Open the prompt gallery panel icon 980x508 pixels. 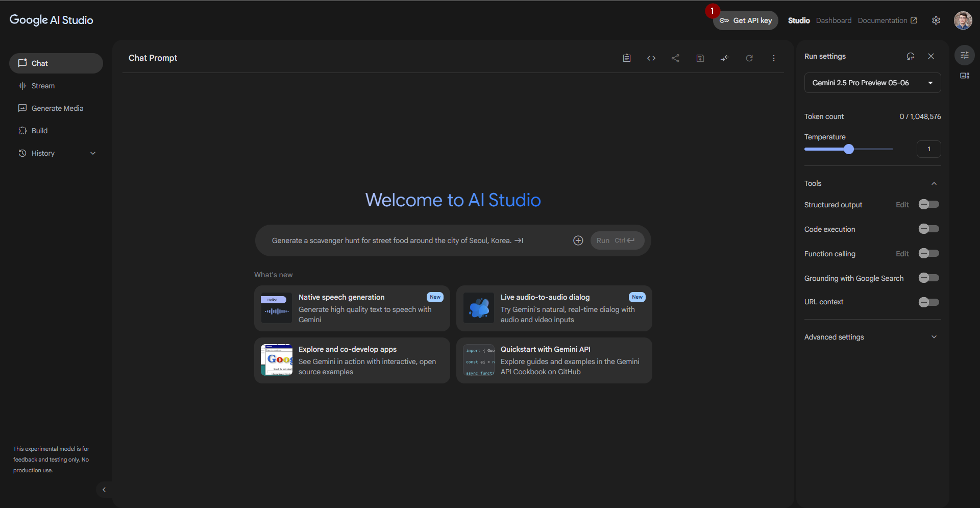click(x=964, y=76)
